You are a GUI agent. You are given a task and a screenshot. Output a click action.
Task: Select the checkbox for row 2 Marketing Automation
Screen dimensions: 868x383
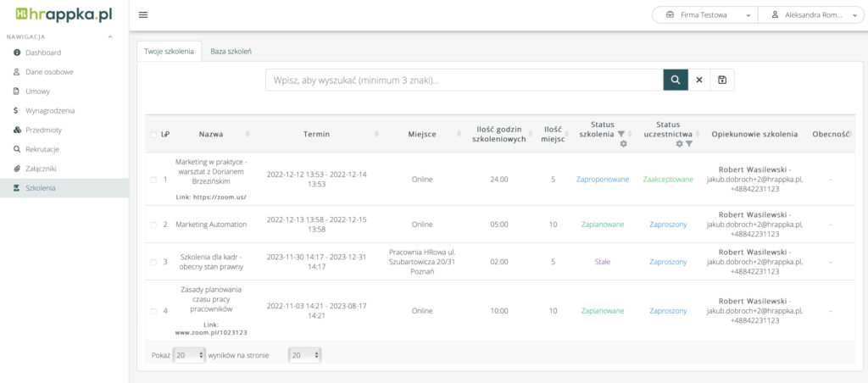(x=153, y=225)
